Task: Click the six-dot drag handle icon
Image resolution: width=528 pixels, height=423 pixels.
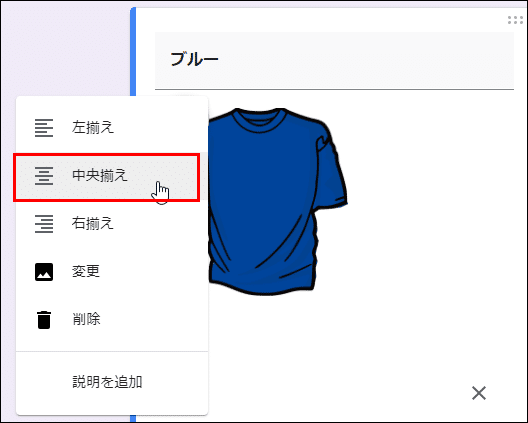Action: (x=515, y=20)
